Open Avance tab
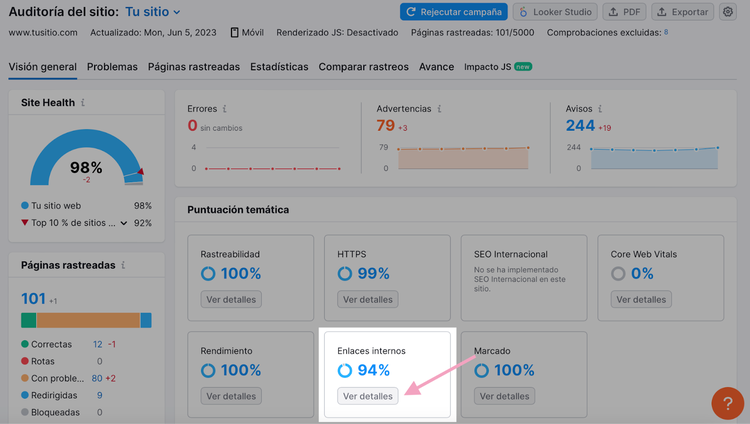 (436, 67)
